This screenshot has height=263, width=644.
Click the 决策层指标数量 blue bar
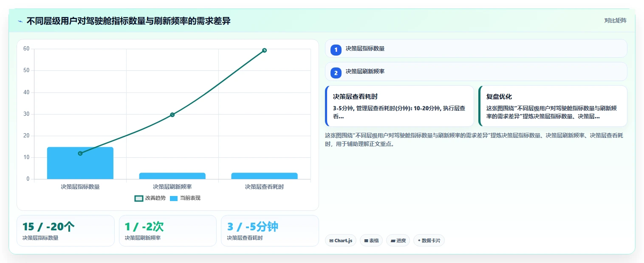click(80, 163)
